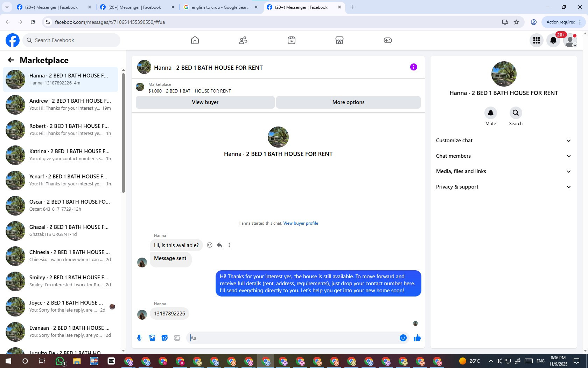This screenshot has width=588, height=368.
Task: Click the More options button
Action: (348, 102)
